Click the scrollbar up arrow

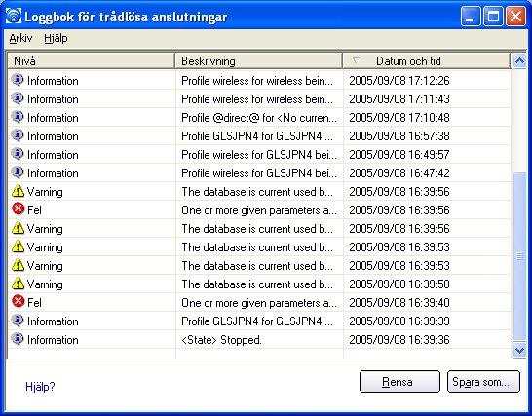coord(519,61)
